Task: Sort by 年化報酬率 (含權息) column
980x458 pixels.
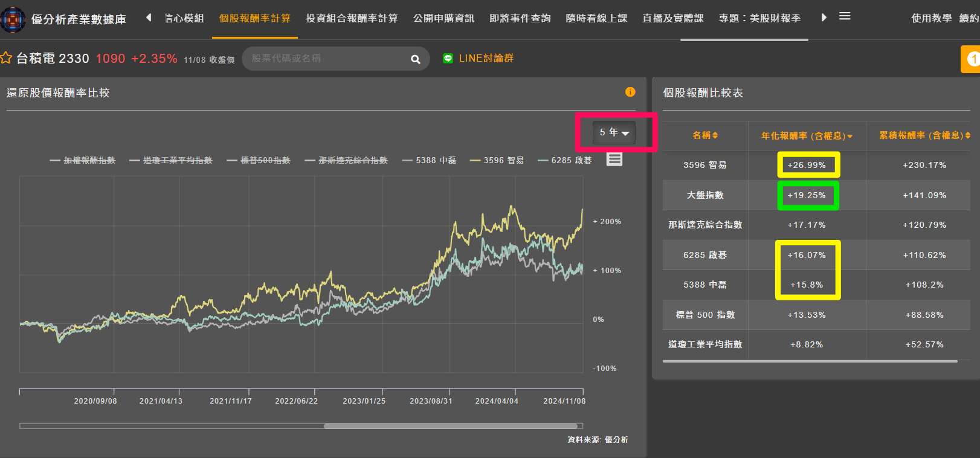Action: tap(807, 136)
